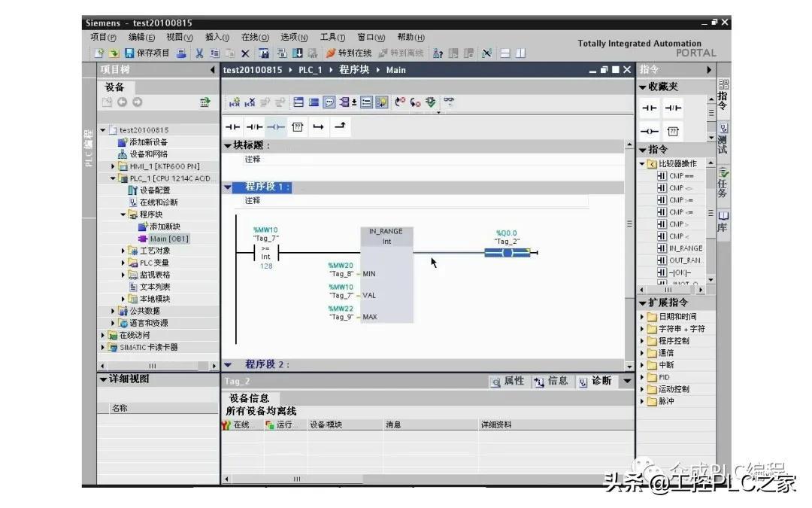Image resolution: width=812 pixels, height=508 pixels.
Task: Click the accessible devices icon with question mark
Action: click(438, 53)
